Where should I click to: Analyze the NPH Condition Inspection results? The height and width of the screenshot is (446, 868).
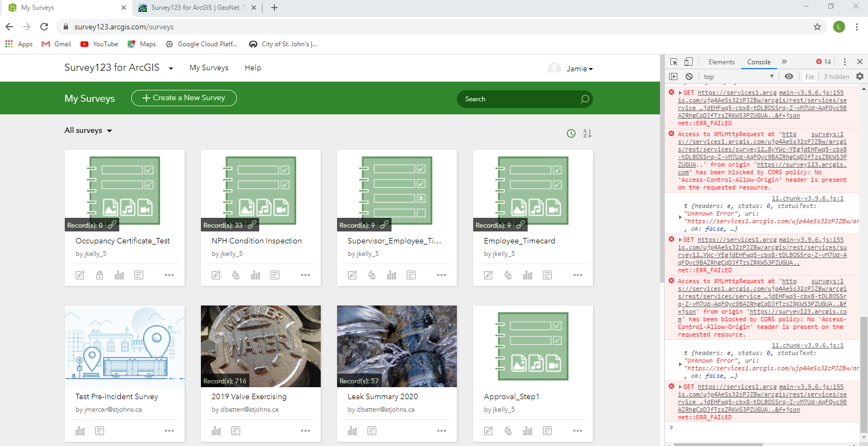pos(255,275)
